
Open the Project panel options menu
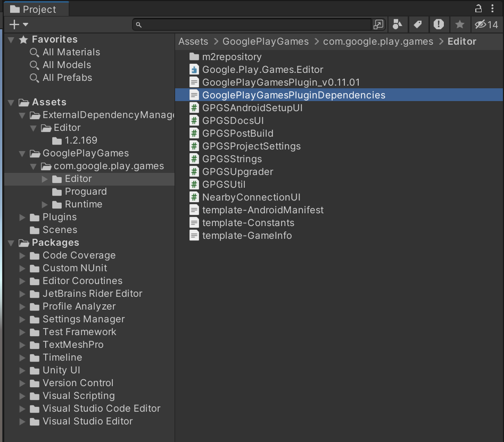tap(492, 9)
